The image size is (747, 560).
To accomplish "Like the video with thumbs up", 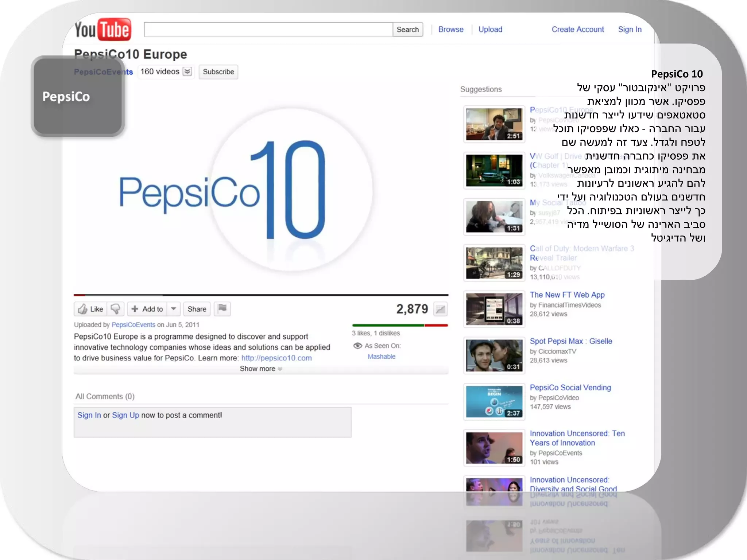I will (x=90, y=309).
